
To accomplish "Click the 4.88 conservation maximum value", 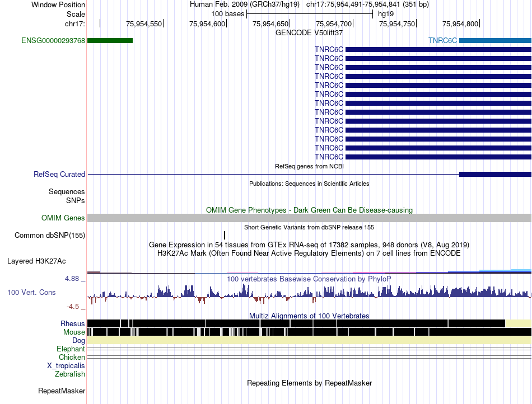I will tap(72, 279).
